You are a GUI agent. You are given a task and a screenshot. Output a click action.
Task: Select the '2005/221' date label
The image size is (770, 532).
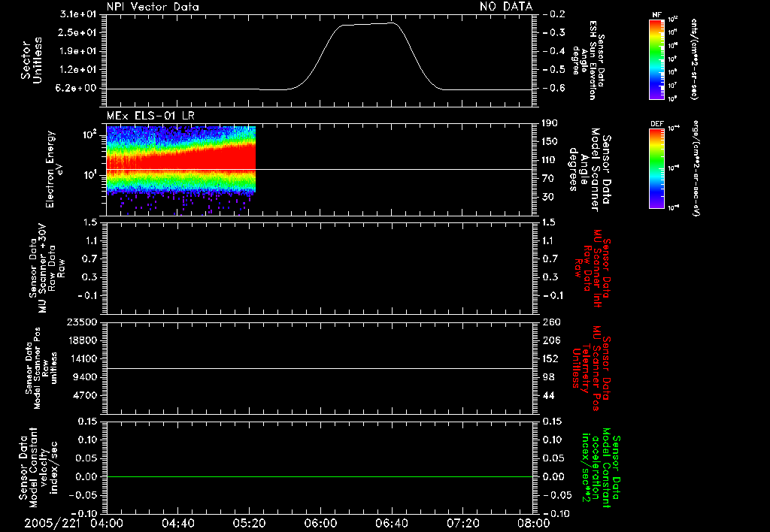point(52,523)
